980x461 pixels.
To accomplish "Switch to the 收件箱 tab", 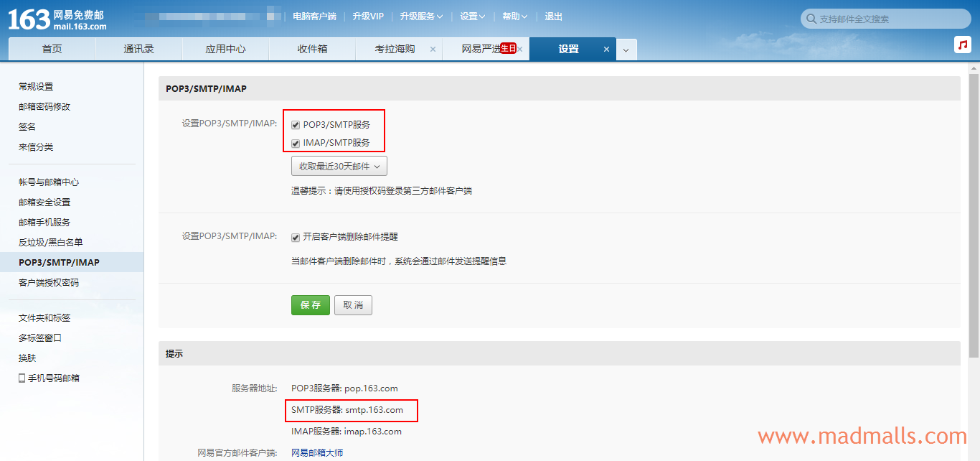I will click(311, 49).
